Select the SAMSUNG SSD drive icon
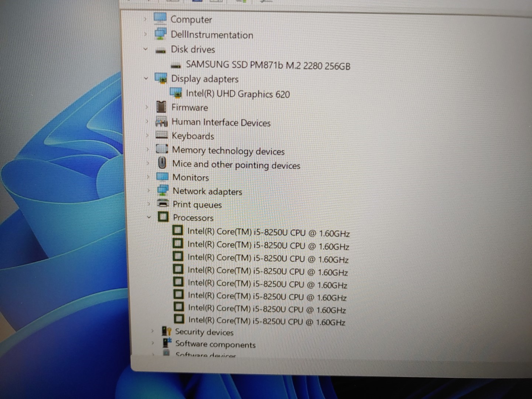532x399 pixels. click(176, 66)
